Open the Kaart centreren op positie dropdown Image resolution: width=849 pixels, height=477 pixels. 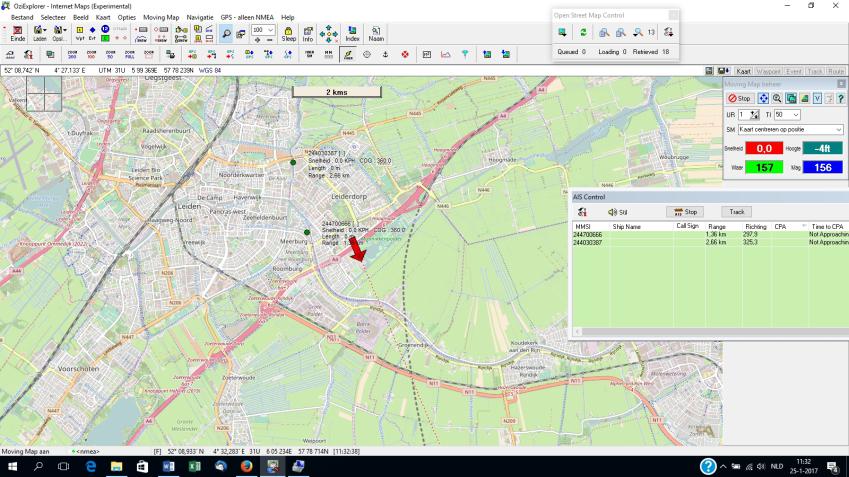(x=791, y=129)
